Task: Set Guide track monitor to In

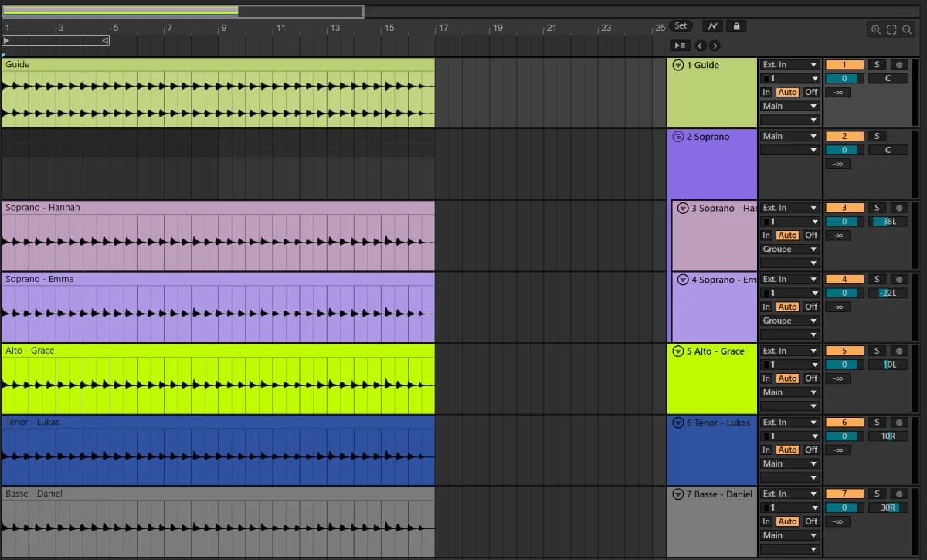Action: 766,92
